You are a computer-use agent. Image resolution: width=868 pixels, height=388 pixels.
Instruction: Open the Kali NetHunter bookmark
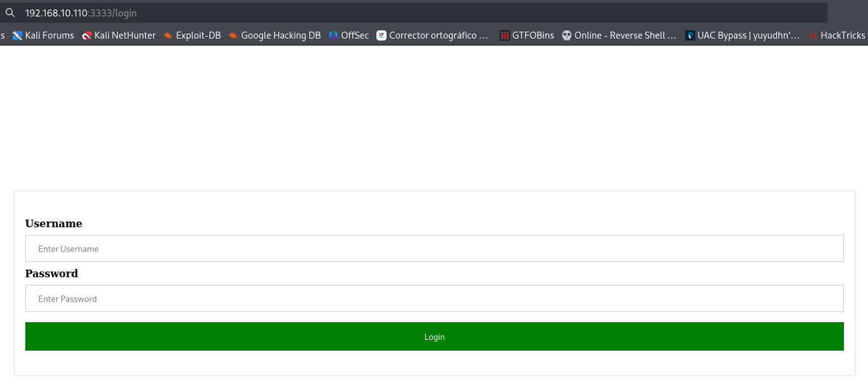pos(118,35)
